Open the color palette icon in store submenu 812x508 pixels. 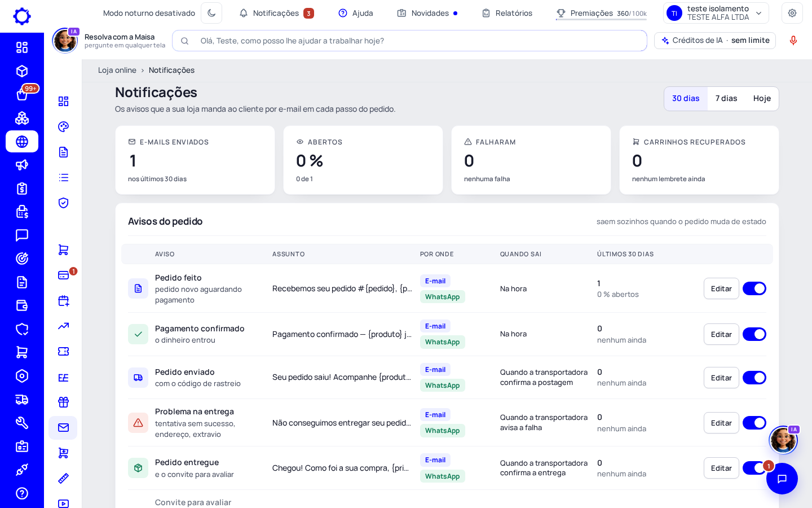point(63,126)
